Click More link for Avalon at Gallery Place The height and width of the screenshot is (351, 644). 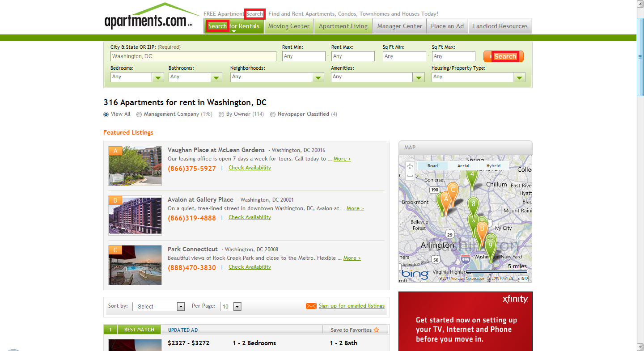pyautogui.click(x=355, y=208)
